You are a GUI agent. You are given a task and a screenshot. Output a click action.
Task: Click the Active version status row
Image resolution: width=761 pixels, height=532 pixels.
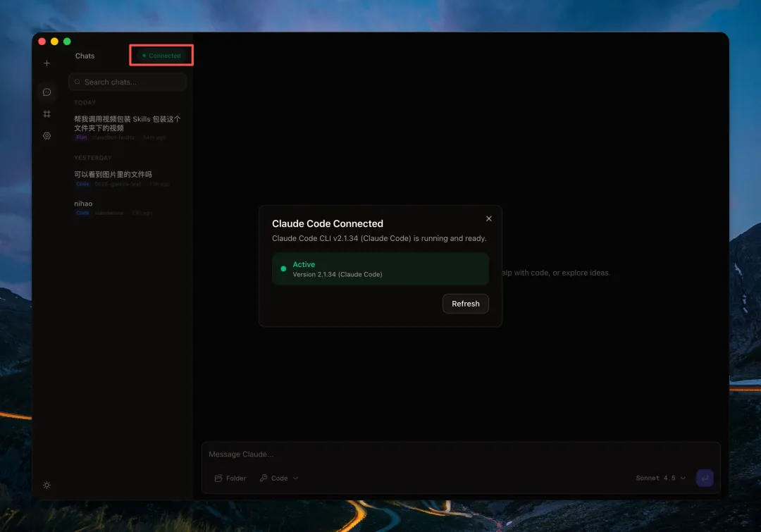tap(380, 269)
